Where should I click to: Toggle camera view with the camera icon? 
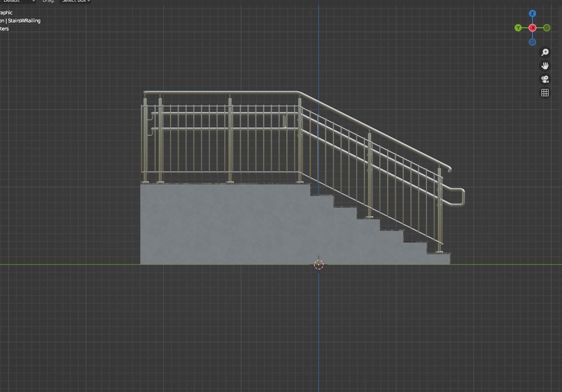click(x=545, y=79)
